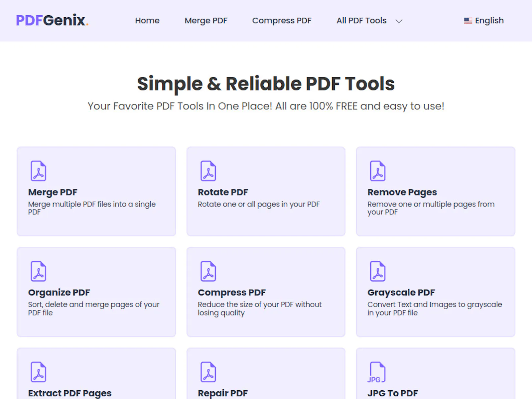Open the Compress PDF card title

point(232,293)
